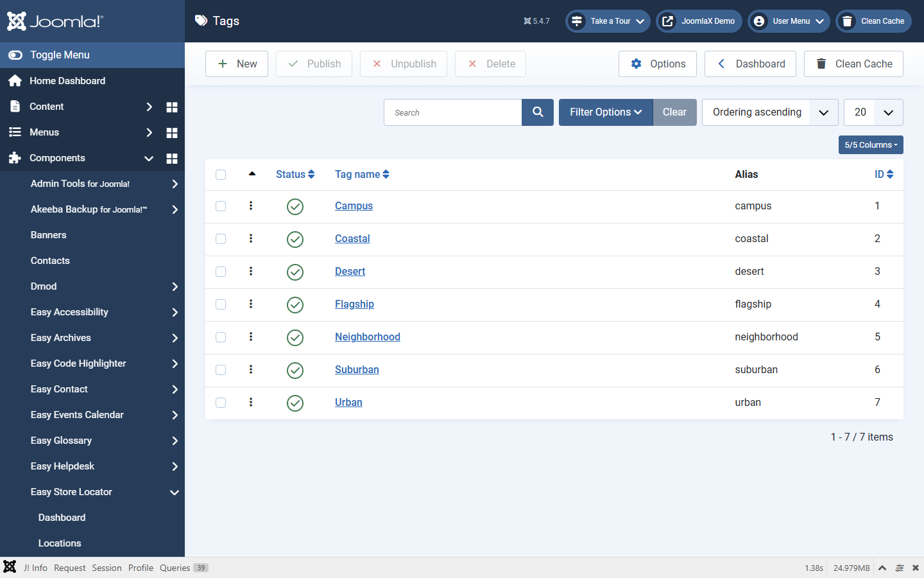Click the Joomla logo in header
924x578 pixels.
coord(55,21)
